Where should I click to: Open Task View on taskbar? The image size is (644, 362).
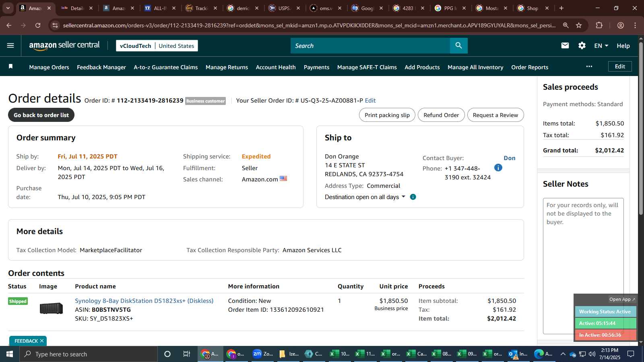pos(187,354)
